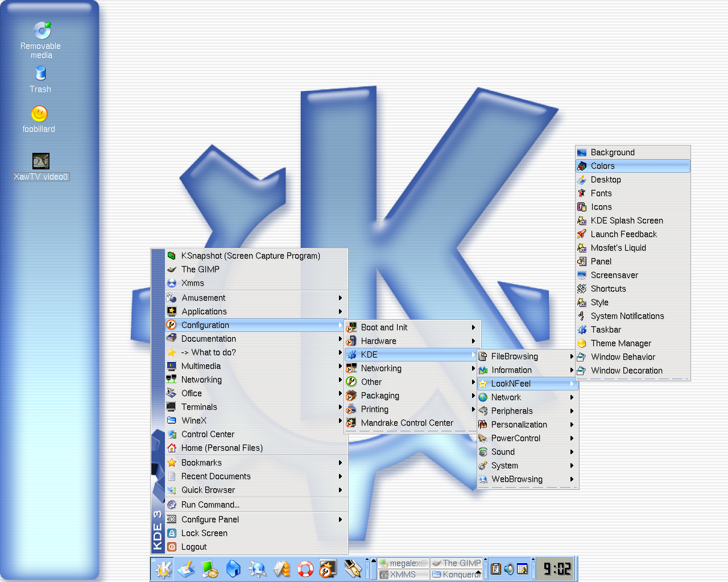This screenshot has height=582, width=728.
Task: Choose Lock Screen in K menu
Action: pyautogui.click(x=256, y=533)
